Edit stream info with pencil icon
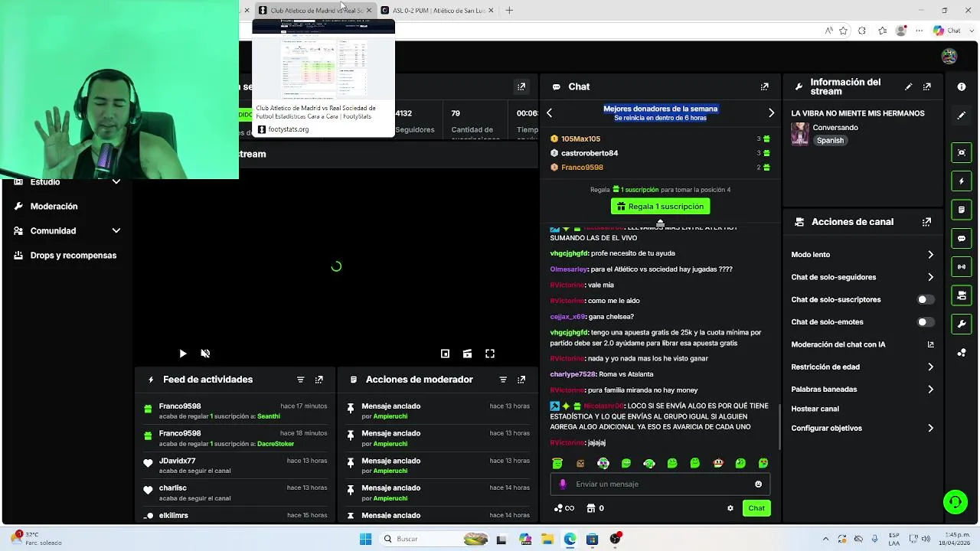The image size is (980, 551). pyautogui.click(x=908, y=87)
